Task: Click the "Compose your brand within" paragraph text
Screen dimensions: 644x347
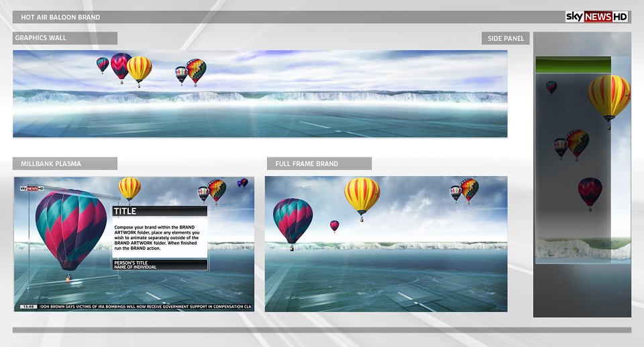Action: click(157, 238)
